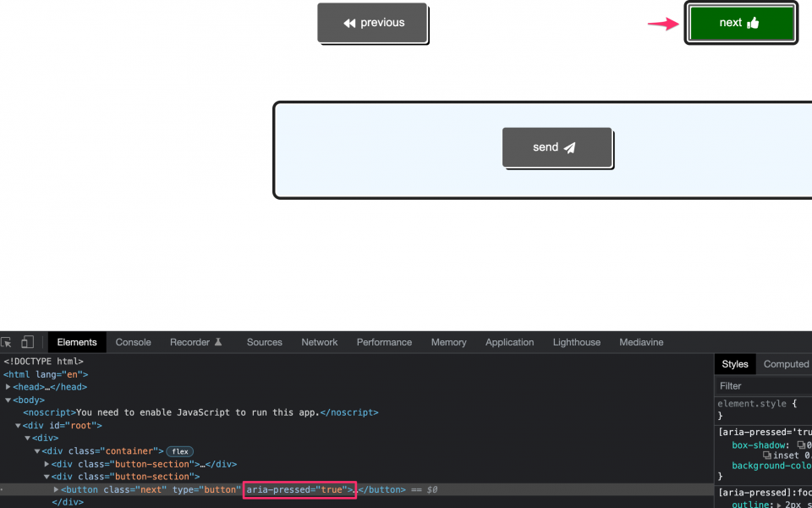812x508 pixels.
Task: Click the rewind icon on previous button
Action: tap(349, 23)
